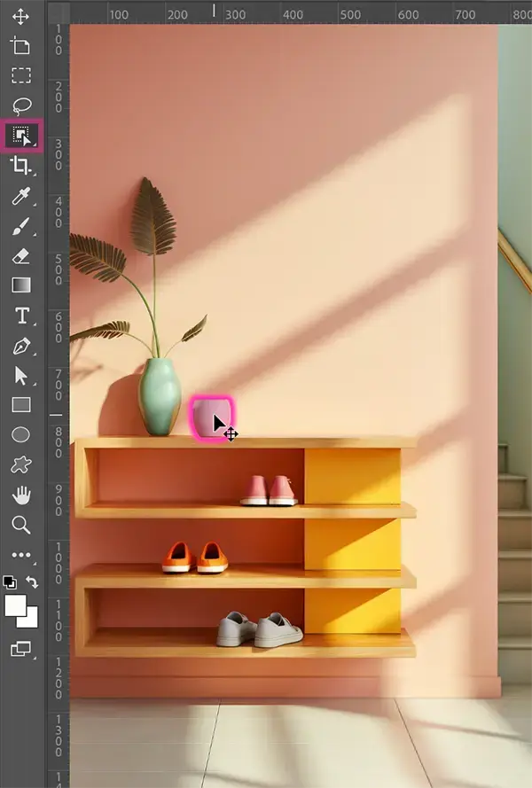Screen dimensions: 532x788
Task: Select the Crop tool
Action: [20, 166]
